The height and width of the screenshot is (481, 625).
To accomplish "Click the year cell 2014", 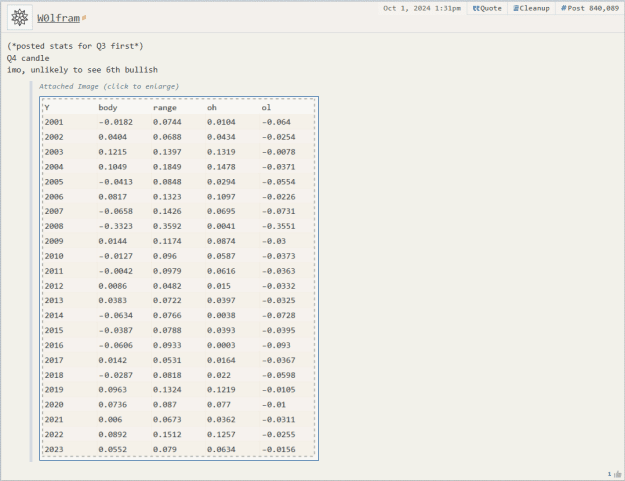I will (x=54, y=316).
